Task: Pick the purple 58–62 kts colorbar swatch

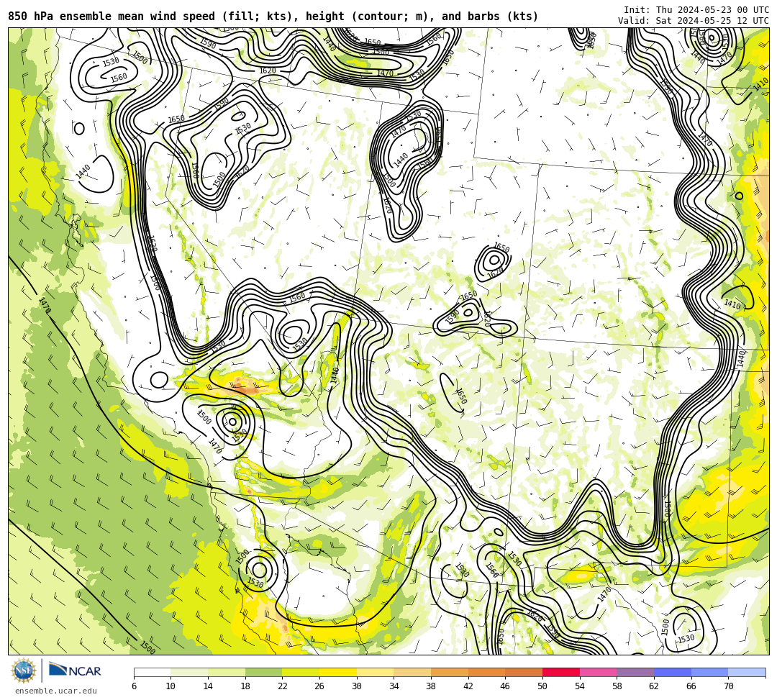Action: 635,672
